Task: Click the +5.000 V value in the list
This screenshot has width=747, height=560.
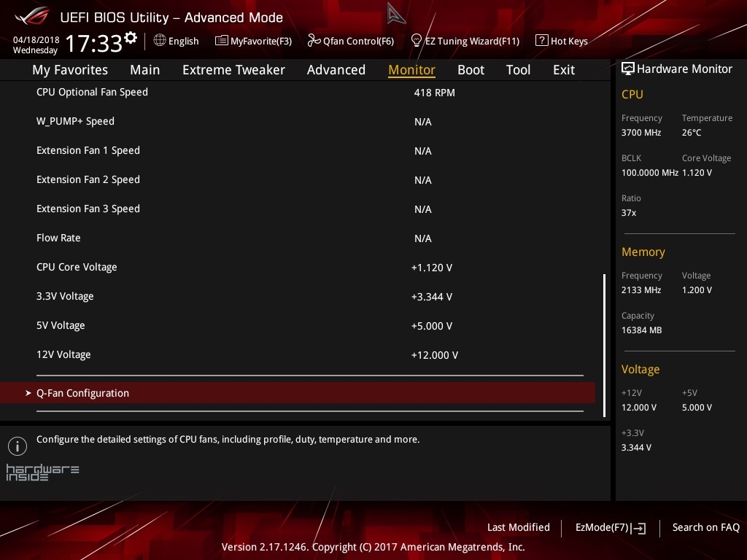Action: coord(432,326)
